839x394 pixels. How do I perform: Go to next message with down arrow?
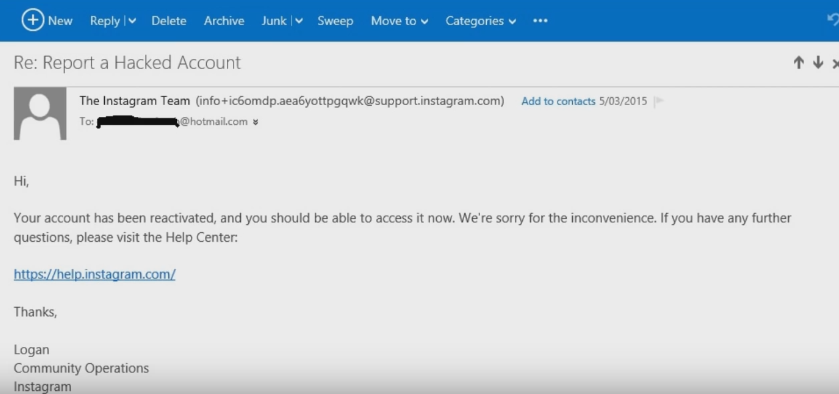point(818,63)
